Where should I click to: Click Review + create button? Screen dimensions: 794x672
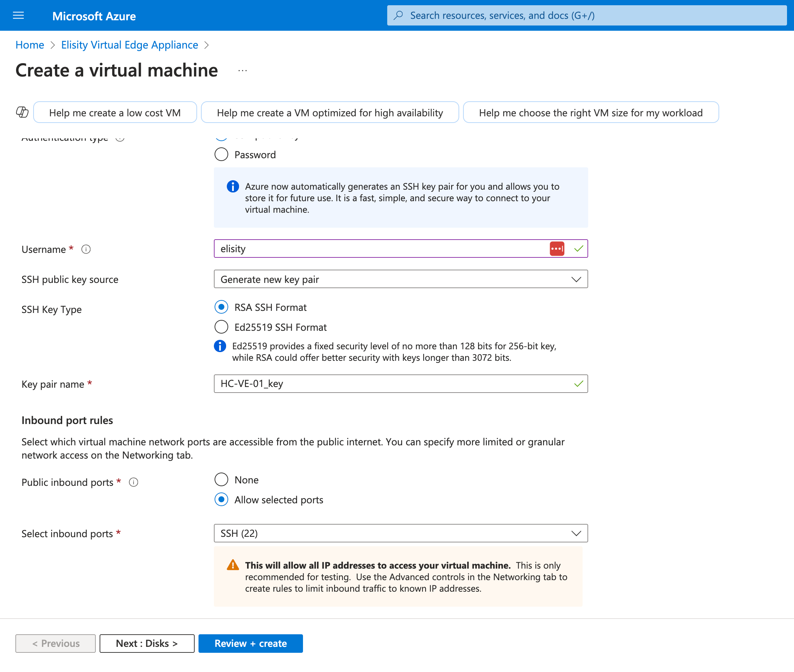coord(251,643)
